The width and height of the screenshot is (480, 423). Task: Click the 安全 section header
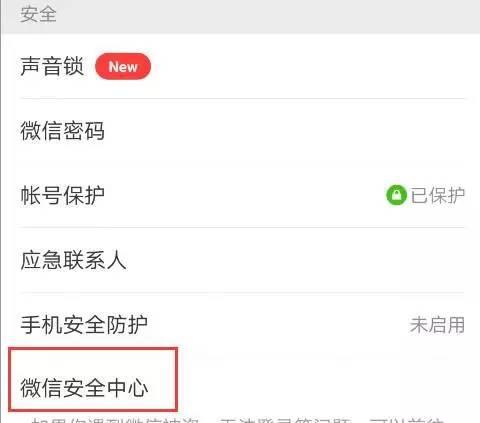(x=38, y=14)
